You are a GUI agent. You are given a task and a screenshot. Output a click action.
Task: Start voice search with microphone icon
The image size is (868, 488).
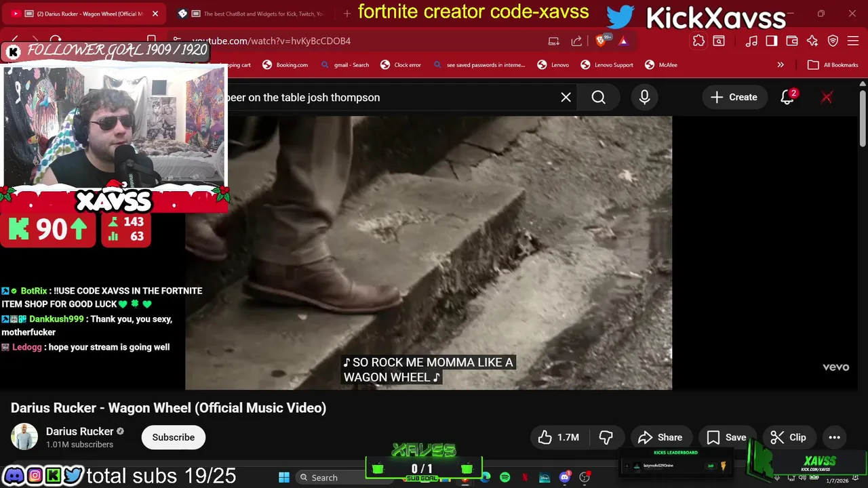tap(644, 97)
